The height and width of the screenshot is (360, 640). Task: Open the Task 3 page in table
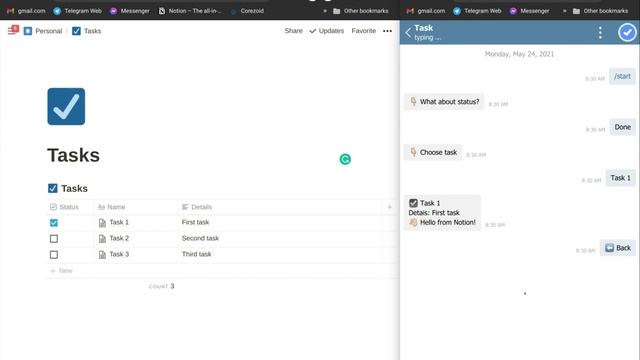pos(119,254)
